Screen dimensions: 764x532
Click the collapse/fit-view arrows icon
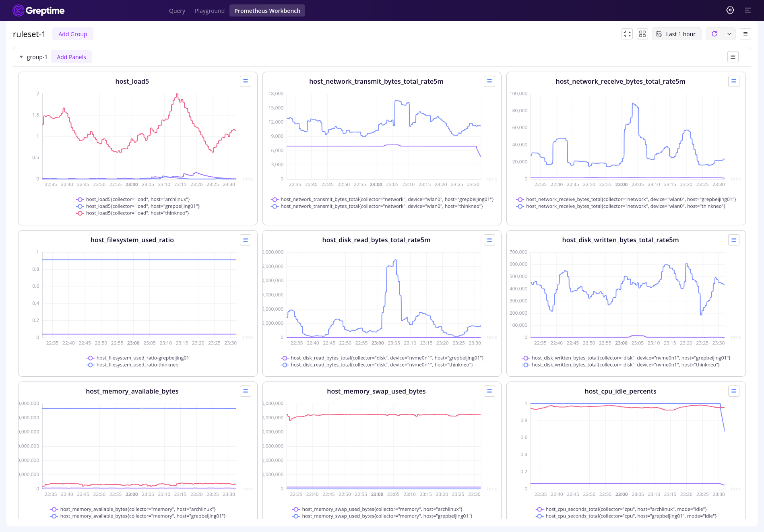tap(627, 34)
